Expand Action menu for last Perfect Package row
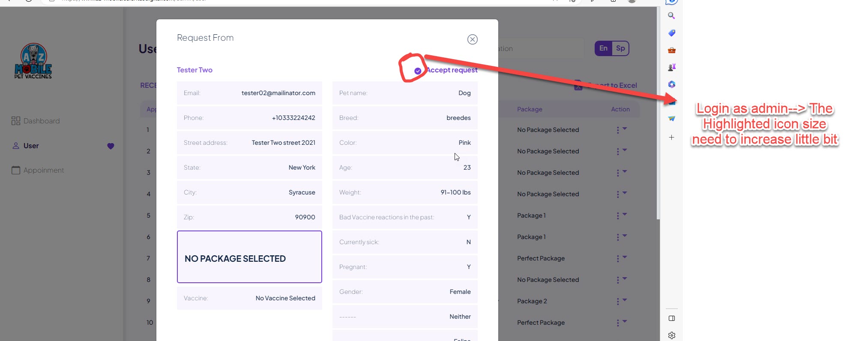The height and width of the screenshot is (341, 868). 621,323
